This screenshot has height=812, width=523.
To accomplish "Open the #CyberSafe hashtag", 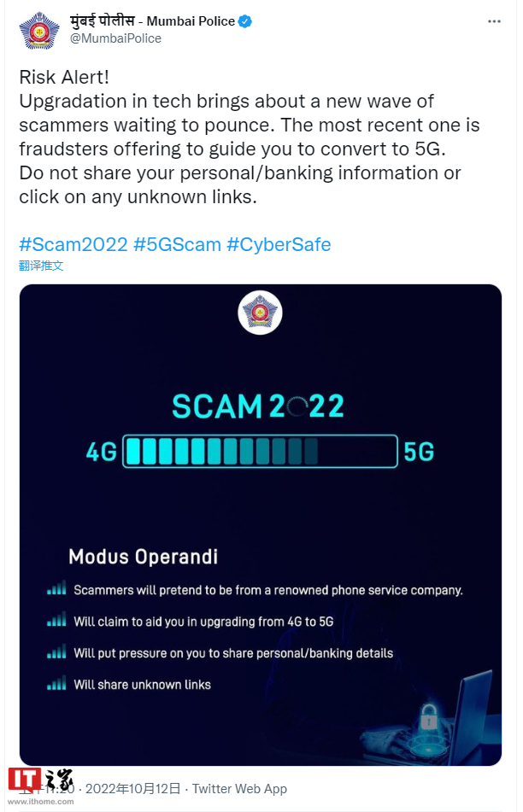I will point(279,245).
